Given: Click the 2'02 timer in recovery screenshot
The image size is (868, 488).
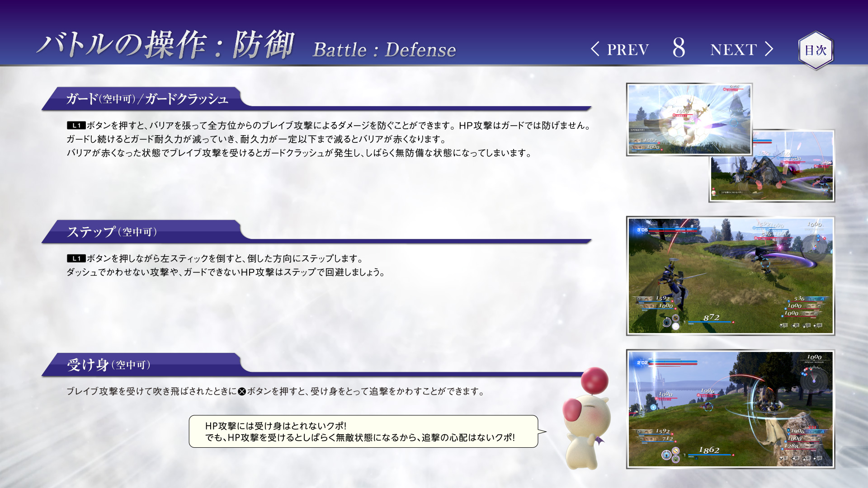Looking at the screenshot, I should [642, 363].
